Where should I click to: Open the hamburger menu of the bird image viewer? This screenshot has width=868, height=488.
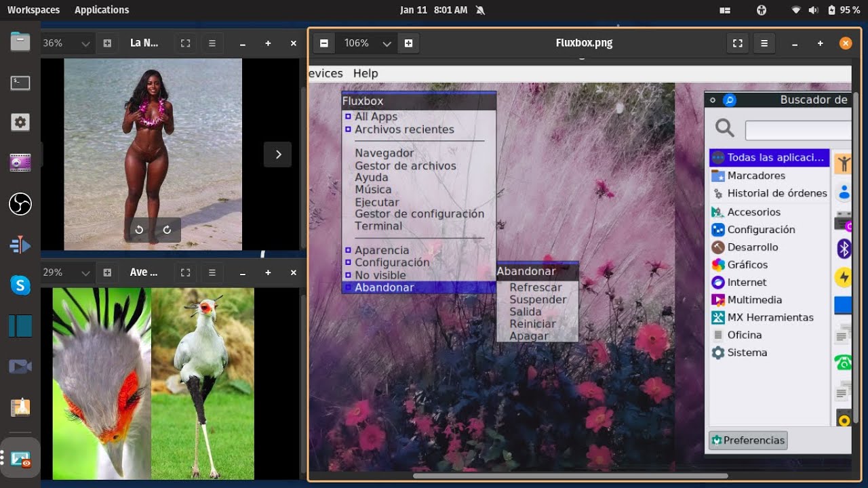(212, 272)
